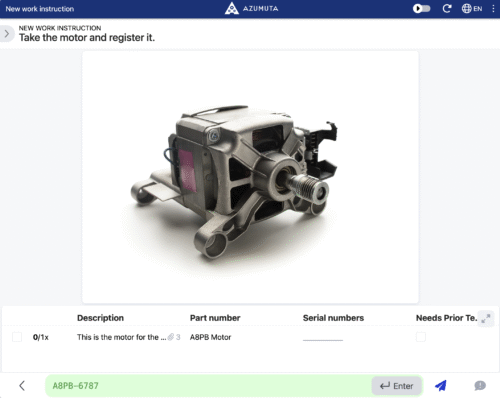Image resolution: width=500 pixels, height=398 pixels.
Task: Toggle the switch in the top bar
Action: (x=421, y=9)
